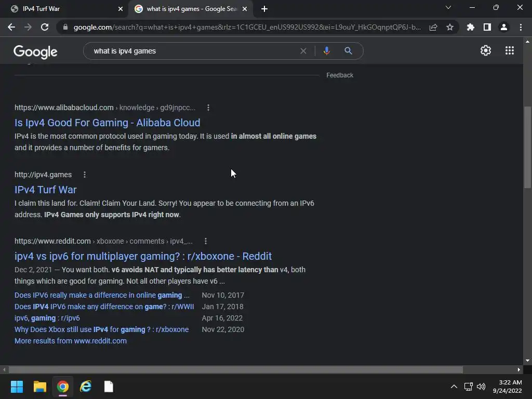Image resolution: width=532 pixels, height=399 pixels.
Task: Click the horizontal scrollbar left arrow
Action: coord(4,369)
